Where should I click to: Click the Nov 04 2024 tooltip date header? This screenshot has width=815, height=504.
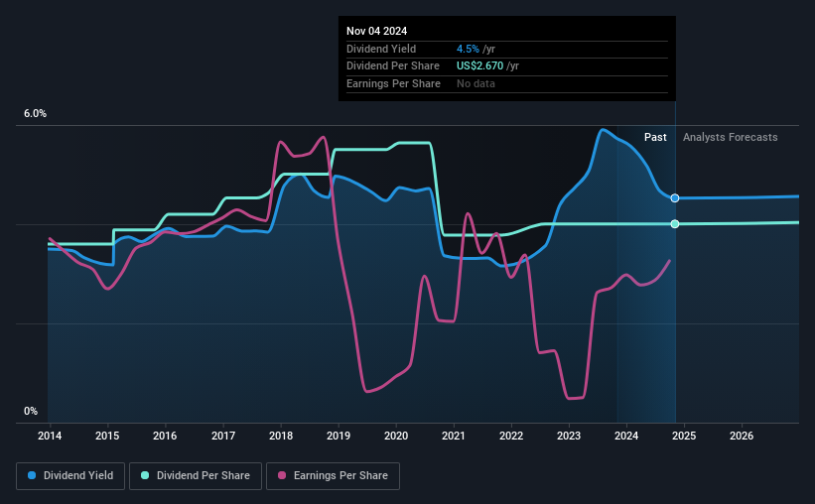pos(377,31)
